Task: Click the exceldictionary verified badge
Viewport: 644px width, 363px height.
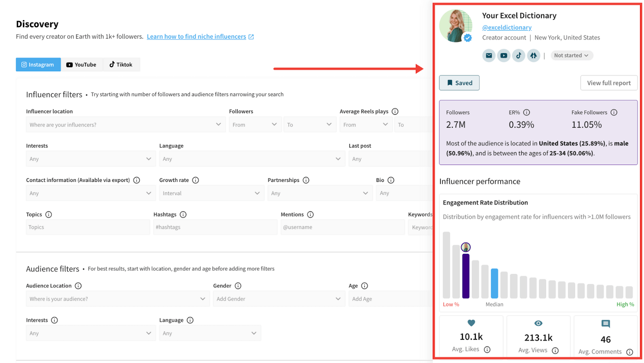Action: [467, 37]
